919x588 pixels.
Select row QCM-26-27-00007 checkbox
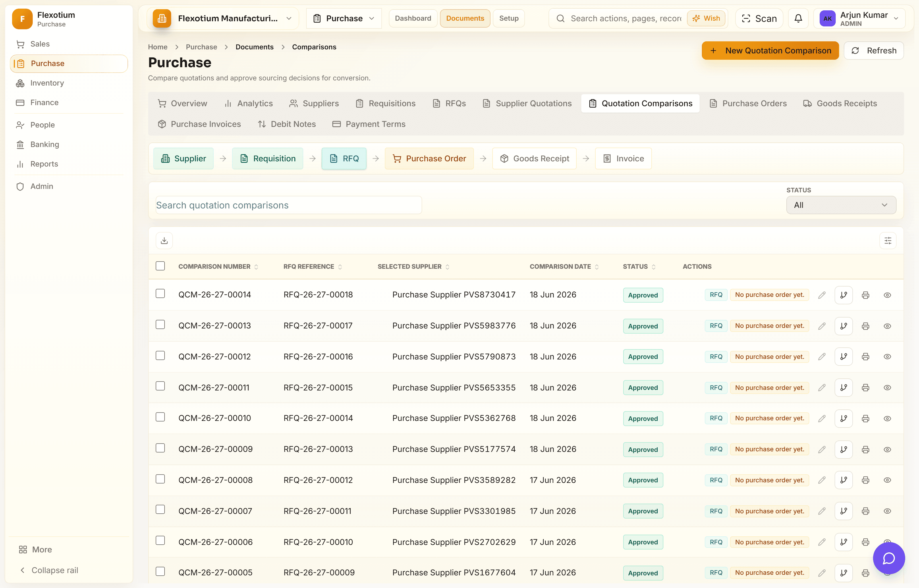(x=160, y=509)
